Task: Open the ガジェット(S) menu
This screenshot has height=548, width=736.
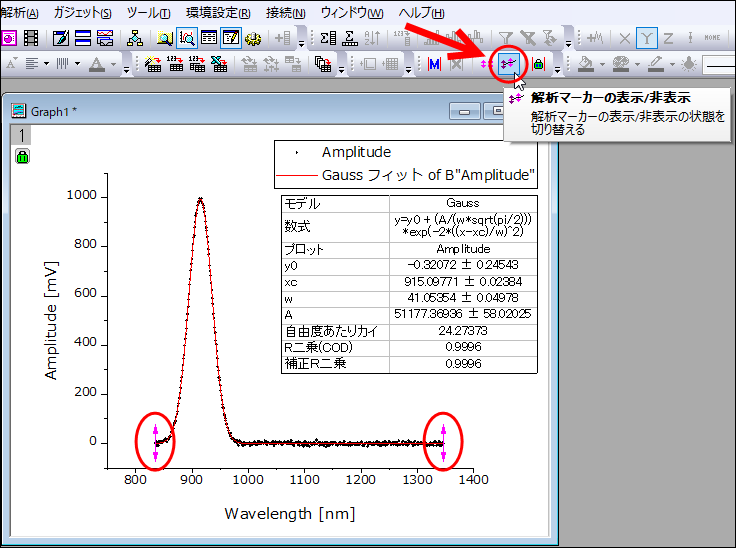Action: [82, 13]
